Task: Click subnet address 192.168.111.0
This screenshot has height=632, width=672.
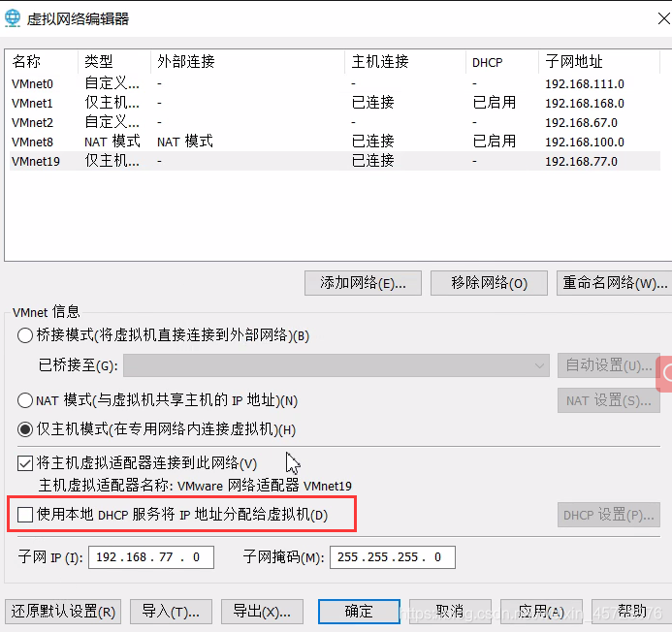Action: (585, 84)
